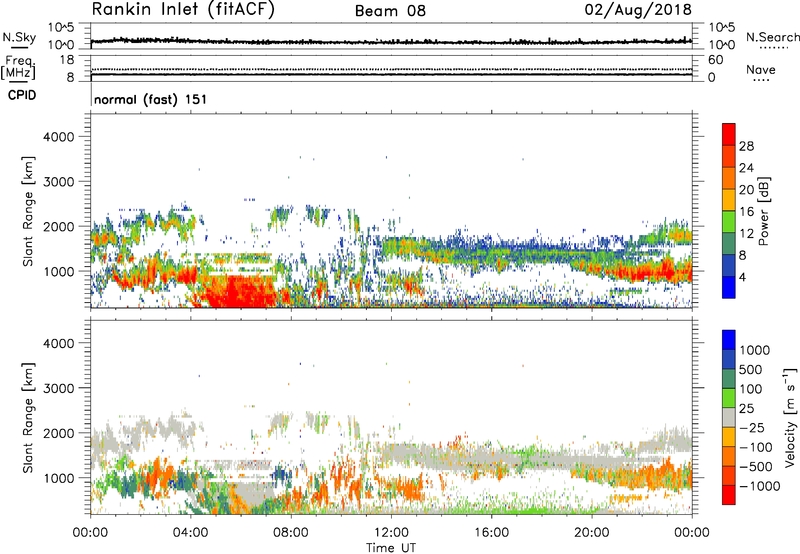The image size is (800, 554).
Task: Click the gray segment of Velocity colorbar
Action: click(x=729, y=418)
